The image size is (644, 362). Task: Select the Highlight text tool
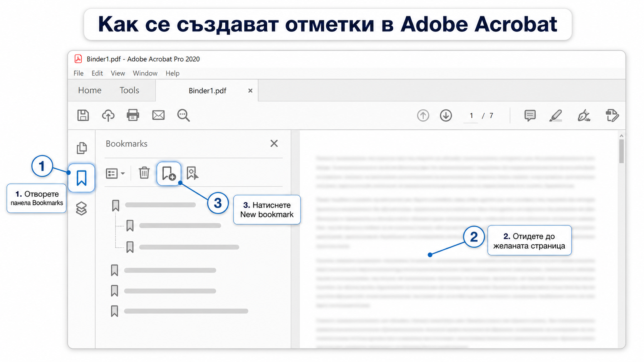coord(555,115)
